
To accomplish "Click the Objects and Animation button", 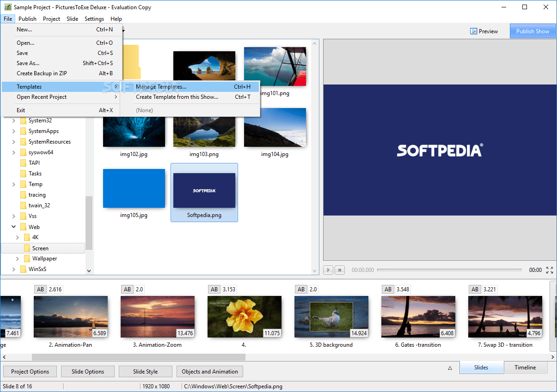I will point(210,372).
